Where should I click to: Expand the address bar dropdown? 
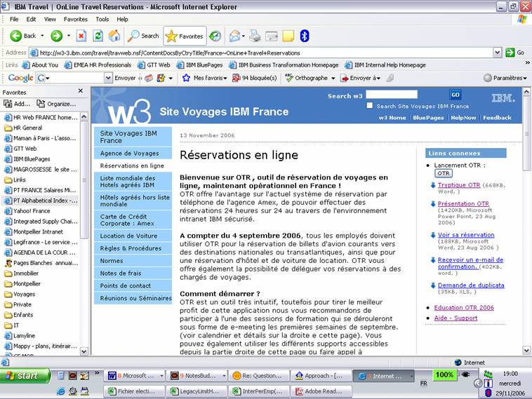[497, 53]
